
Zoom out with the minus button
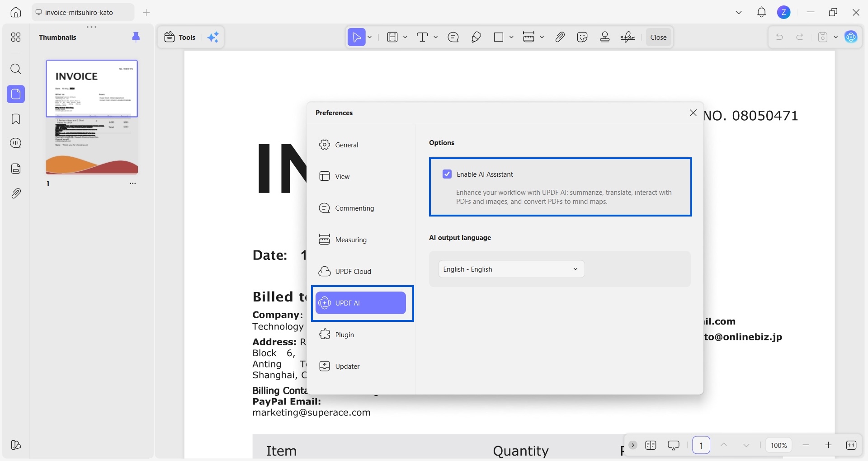click(806, 445)
